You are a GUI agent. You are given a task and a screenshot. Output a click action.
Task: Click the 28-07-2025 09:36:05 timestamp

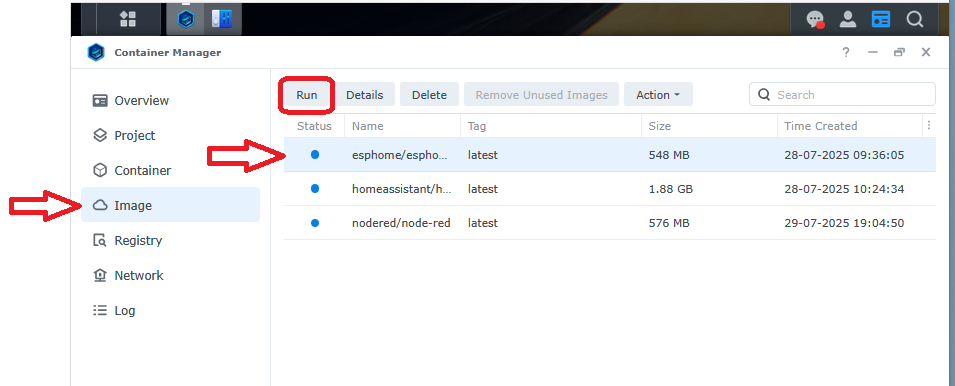[x=844, y=155]
